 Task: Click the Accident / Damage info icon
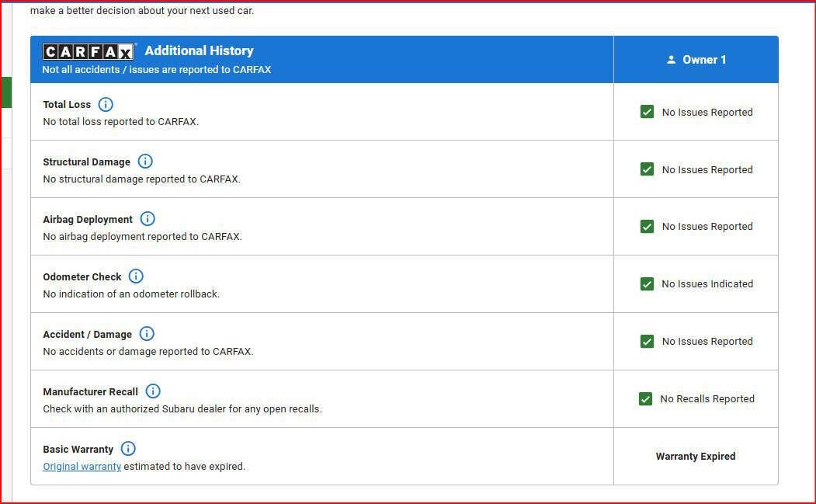pos(147,334)
